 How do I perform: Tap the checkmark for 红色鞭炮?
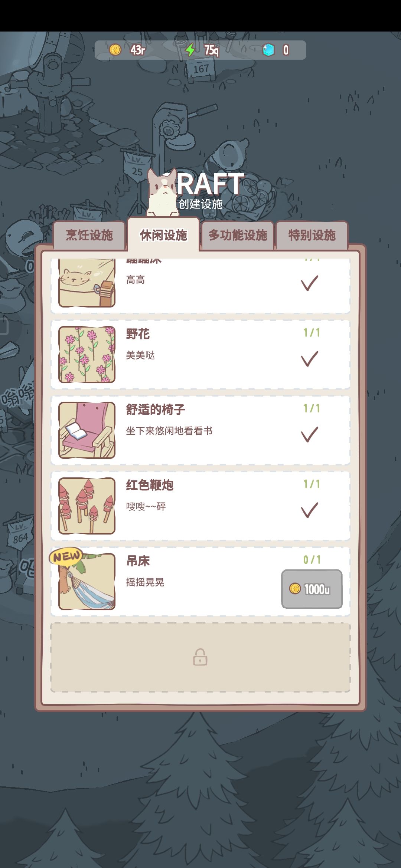(x=310, y=510)
